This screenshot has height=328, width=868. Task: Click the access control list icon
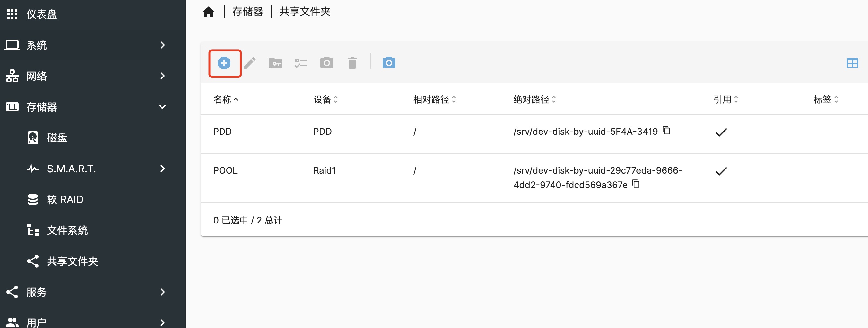pyautogui.click(x=300, y=63)
